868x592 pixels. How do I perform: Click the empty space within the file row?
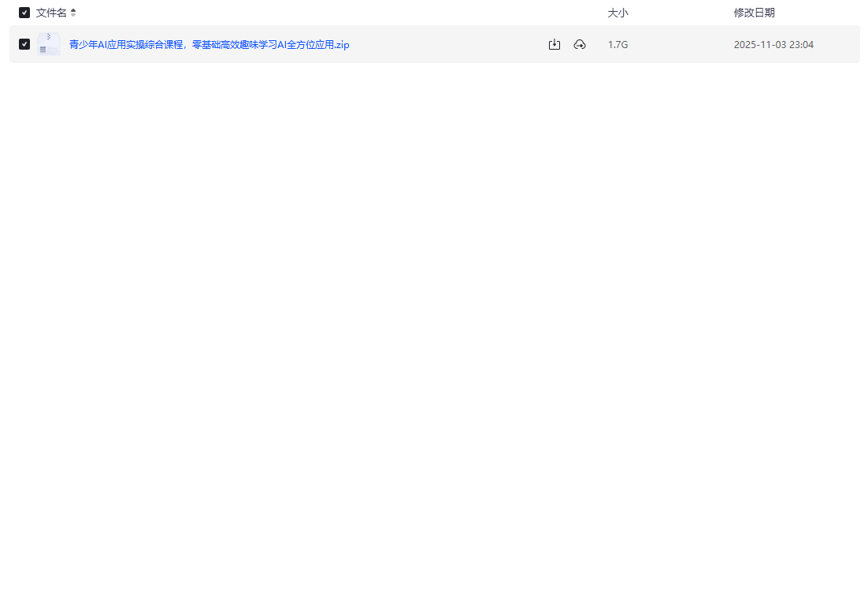click(449, 45)
